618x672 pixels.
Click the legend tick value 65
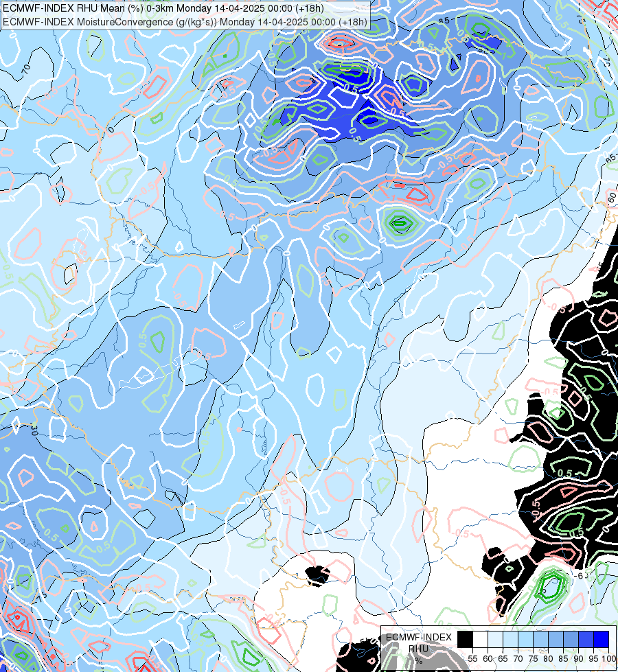click(503, 659)
